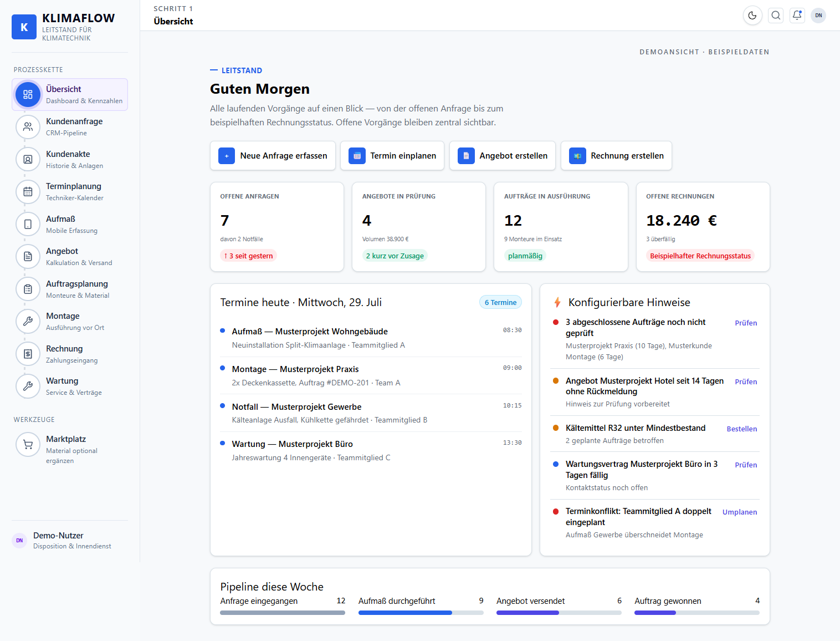Click the KLIMAFLOW logo icon
The width and height of the screenshot is (840, 641).
pyautogui.click(x=24, y=27)
